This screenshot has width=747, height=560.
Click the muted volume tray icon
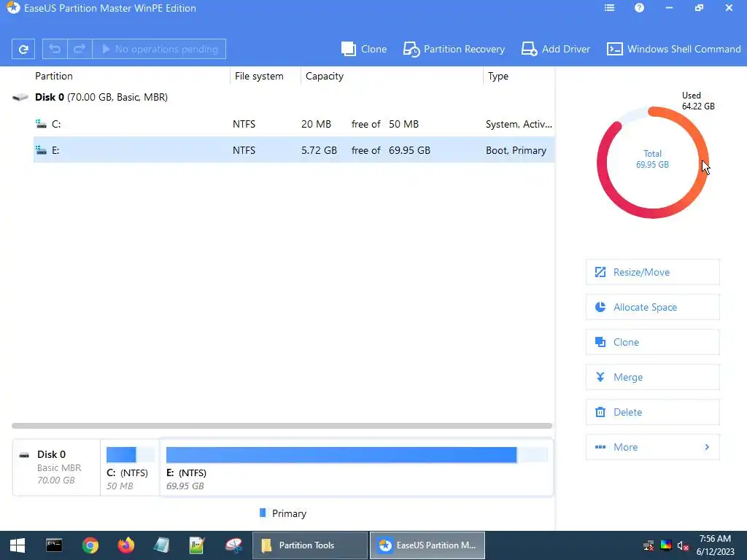[683, 545]
